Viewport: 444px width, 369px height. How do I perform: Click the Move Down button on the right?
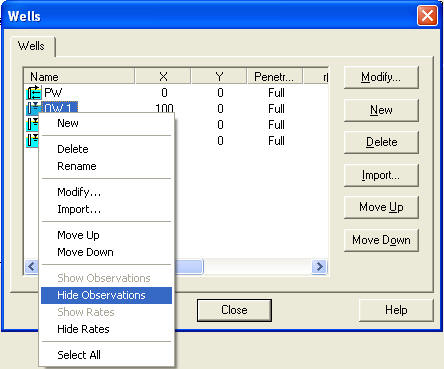click(x=381, y=240)
